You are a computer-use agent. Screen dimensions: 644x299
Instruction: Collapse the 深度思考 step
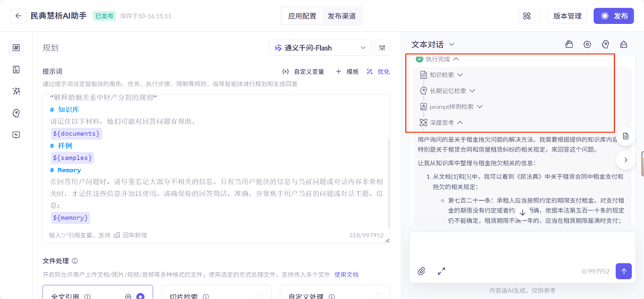[460, 122]
